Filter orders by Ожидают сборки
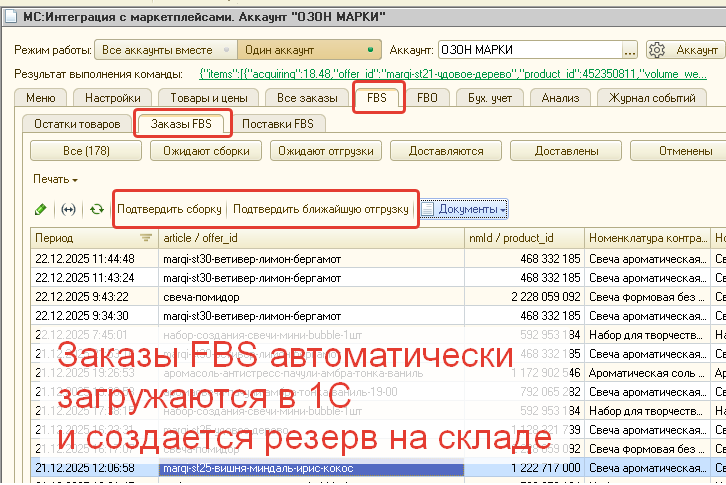Viewport: 726px width, 485px height. pos(206,151)
